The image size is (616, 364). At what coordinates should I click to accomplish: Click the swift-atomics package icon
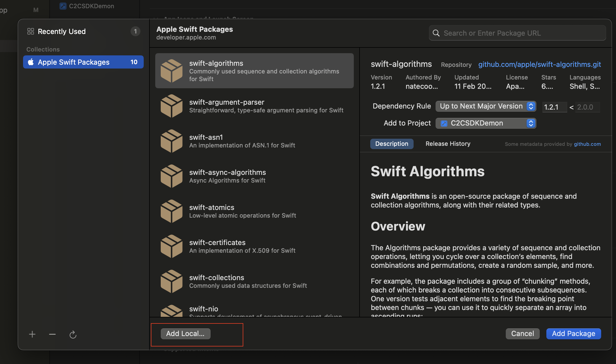tap(172, 211)
